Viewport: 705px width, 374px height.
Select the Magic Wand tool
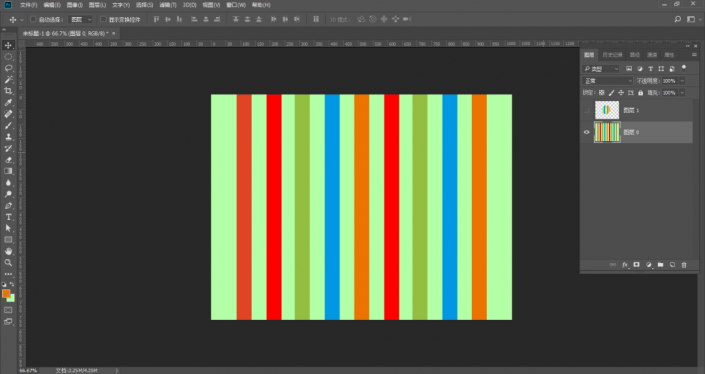pyautogui.click(x=8, y=80)
